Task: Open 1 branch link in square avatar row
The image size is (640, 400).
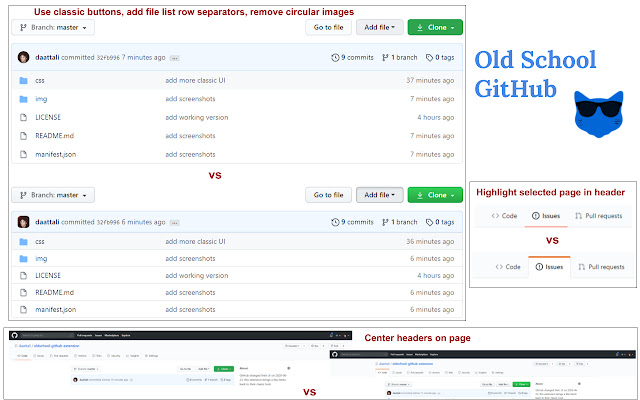Action: point(400,222)
